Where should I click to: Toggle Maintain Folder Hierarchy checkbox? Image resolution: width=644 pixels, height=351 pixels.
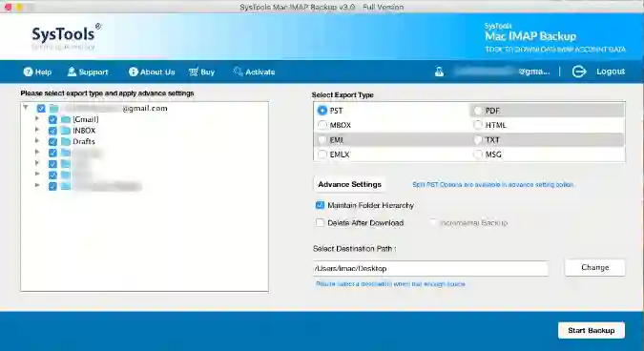pos(320,205)
